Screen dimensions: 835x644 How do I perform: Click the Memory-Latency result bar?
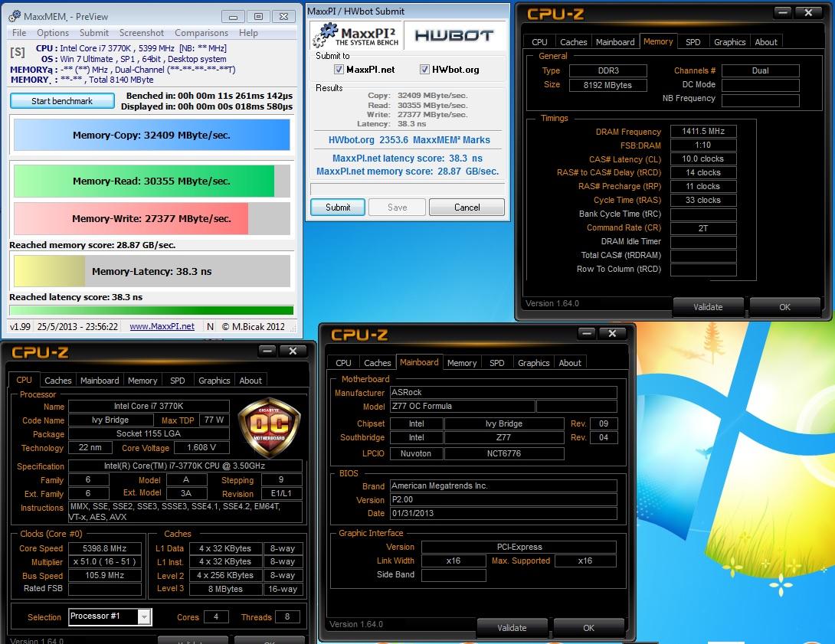point(152,271)
